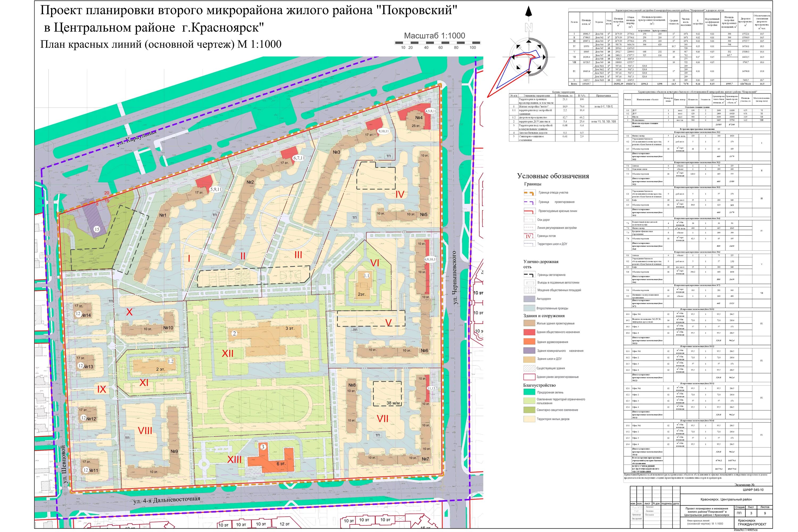
Task: Select the 'Мощение общественных площадей' legend icon
Action: [x=529, y=290]
